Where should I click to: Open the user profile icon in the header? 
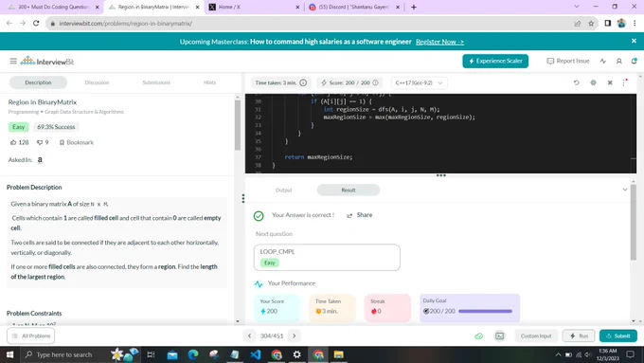[619, 62]
